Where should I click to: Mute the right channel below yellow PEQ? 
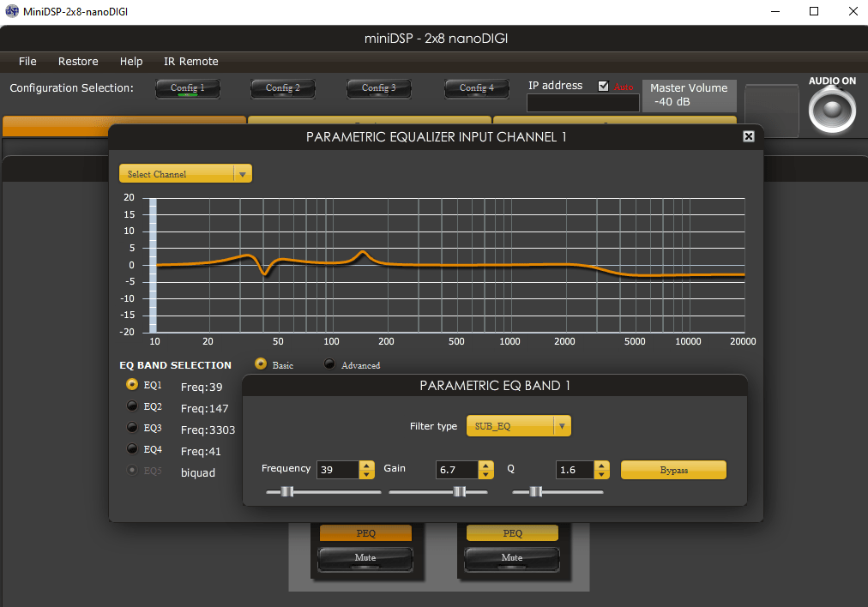(512, 558)
